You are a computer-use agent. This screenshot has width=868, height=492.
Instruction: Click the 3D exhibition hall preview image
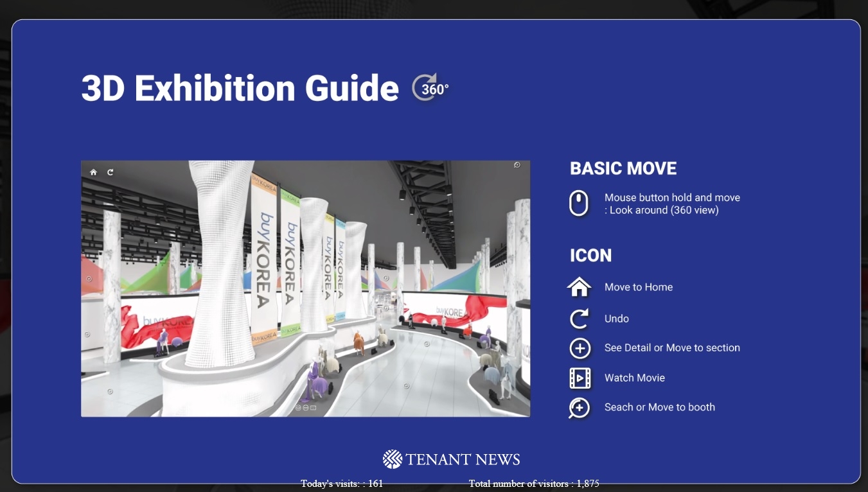[x=305, y=288]
